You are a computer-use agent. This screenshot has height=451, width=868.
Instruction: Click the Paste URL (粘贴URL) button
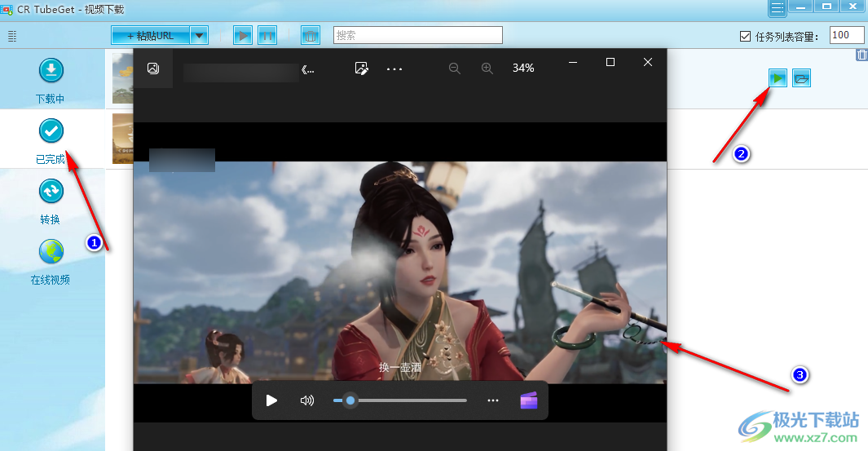[151, 35]
